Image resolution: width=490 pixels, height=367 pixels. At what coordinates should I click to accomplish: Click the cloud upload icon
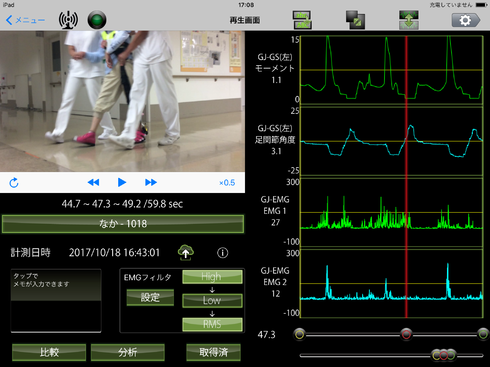pyautogui.click(x=186, y=252)
